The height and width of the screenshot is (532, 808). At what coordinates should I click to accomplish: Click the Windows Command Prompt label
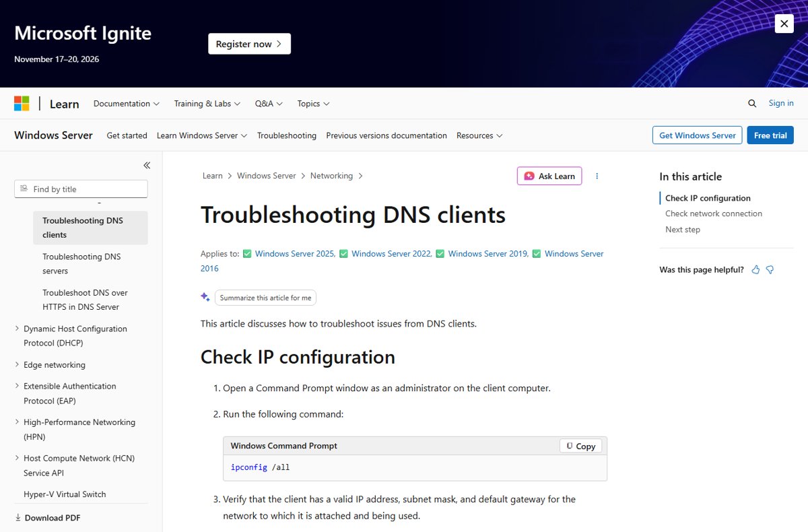tap(284, 446)
